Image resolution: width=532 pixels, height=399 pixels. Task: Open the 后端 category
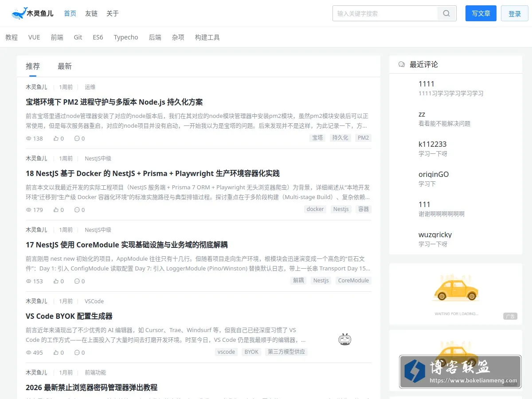(155, 37)
